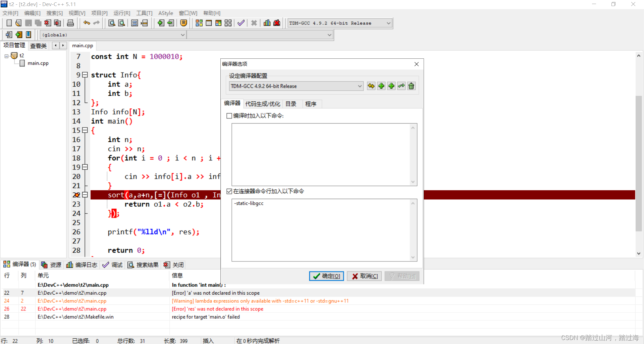Open Project options shield icon
The height and width of the screenshot is (344, 644).
[183, 23]
